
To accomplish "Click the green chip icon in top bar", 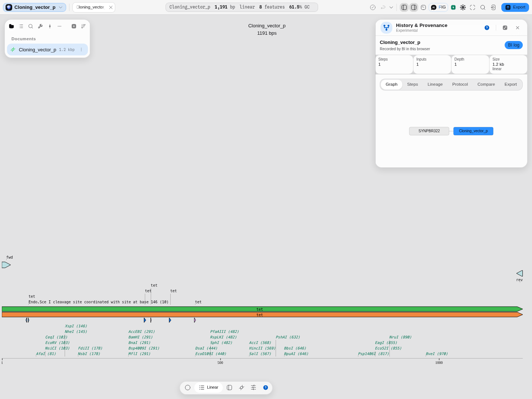I will coord(453,7).
